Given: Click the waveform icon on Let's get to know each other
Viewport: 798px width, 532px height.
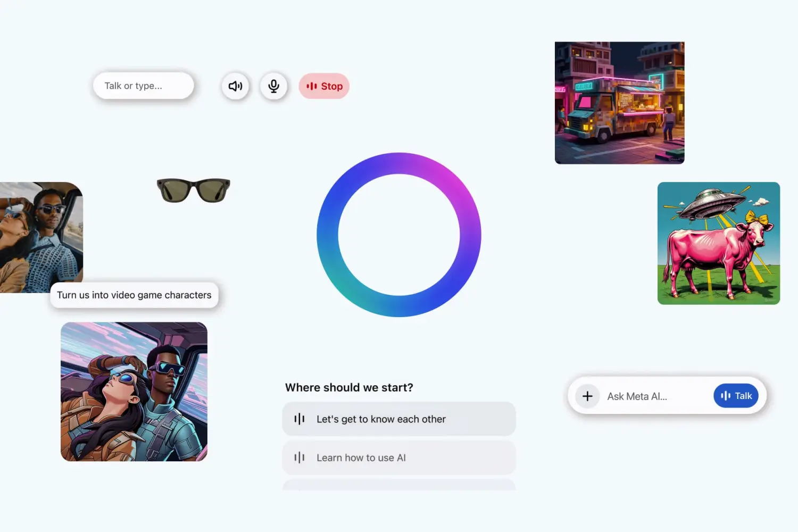Looking at the screenshot, I should 300,419.
